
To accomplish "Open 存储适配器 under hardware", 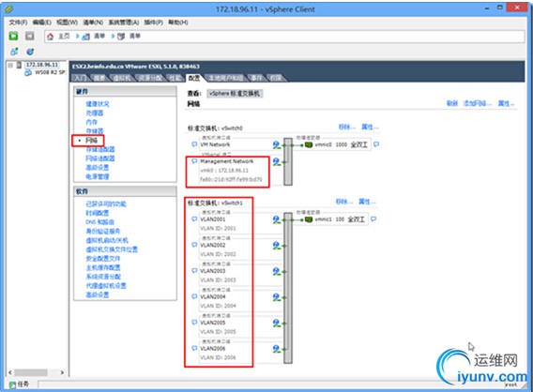I will [x=100, y=149].
